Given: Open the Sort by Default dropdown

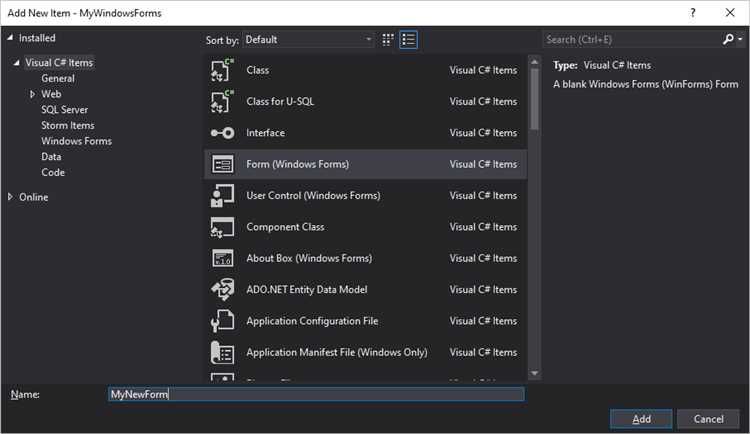Looking at the screenshot, I should [x=307, y=39].
